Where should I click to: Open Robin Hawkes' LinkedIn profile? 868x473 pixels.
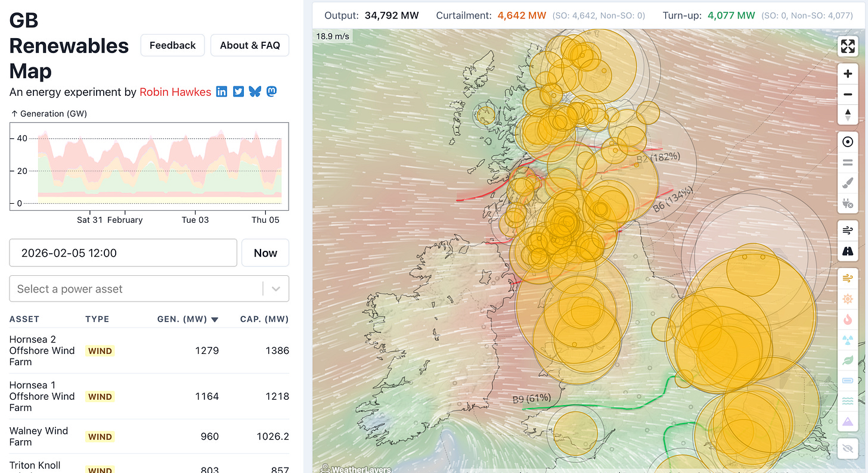222,92
